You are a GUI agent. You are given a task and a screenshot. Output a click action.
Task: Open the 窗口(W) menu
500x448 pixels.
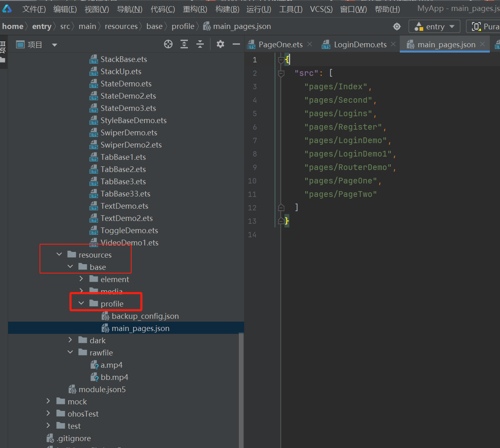pos(353,9)
